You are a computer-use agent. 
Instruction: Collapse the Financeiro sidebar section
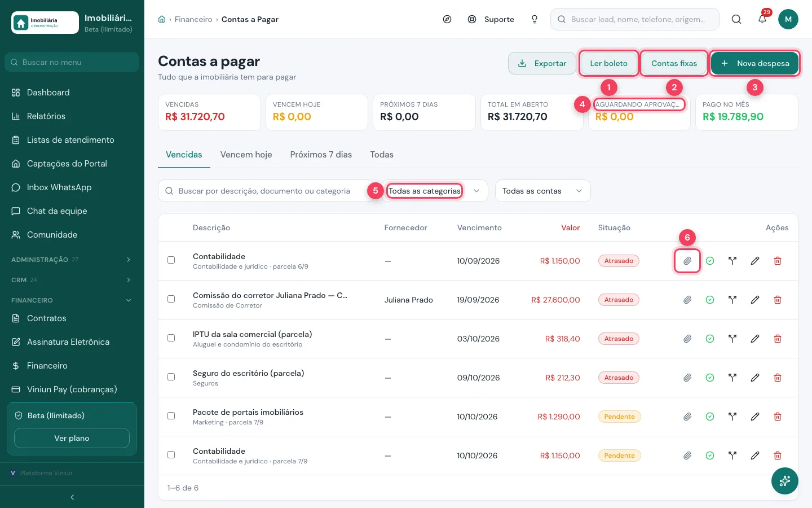72,300
